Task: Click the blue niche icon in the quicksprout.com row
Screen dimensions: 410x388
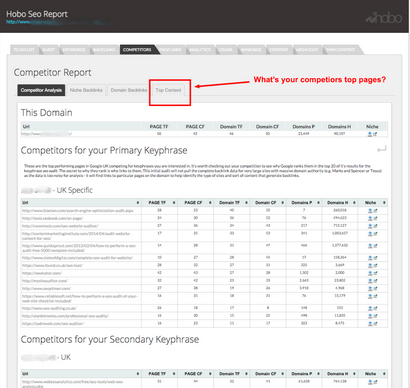Action: tap(370, 246)
